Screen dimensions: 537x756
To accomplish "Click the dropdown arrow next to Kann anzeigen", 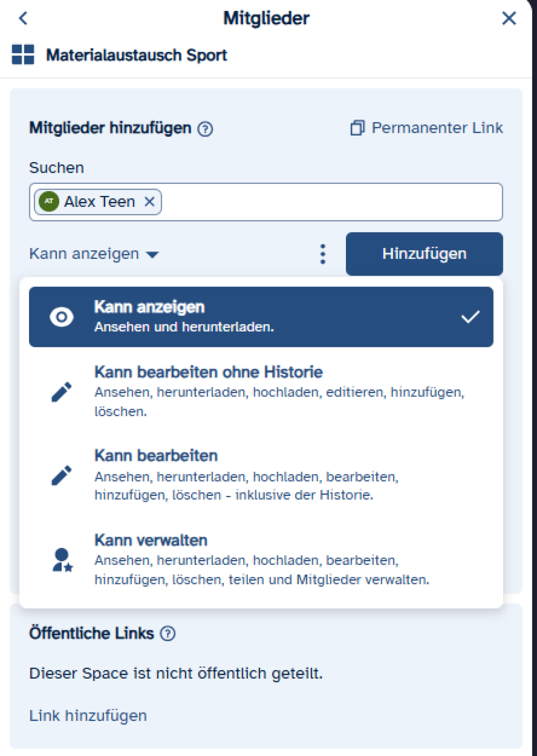I will click(153, 255).
